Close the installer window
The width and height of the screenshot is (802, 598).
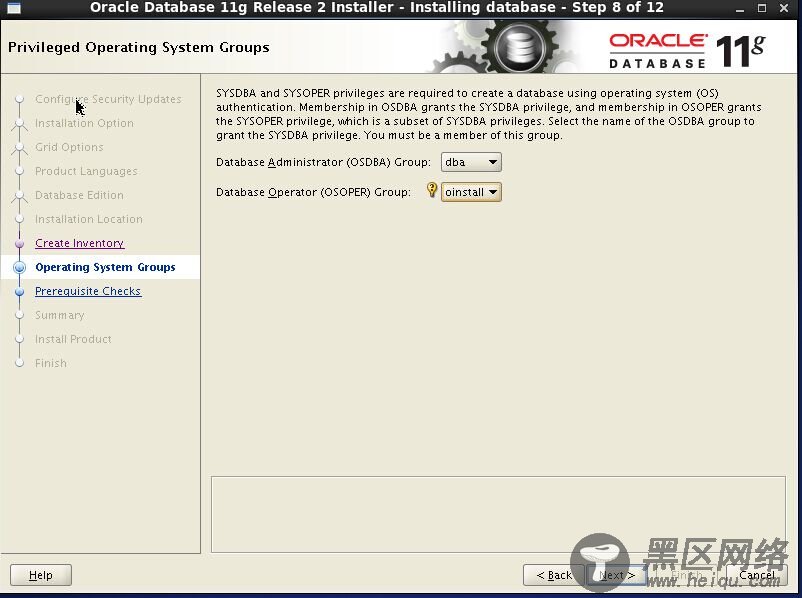[x=784, y=8]
